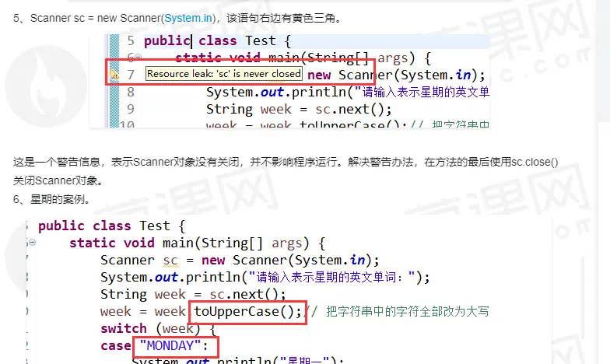Click the comment '把字符串中的字符全部改为大写'

tap(408, 311)
